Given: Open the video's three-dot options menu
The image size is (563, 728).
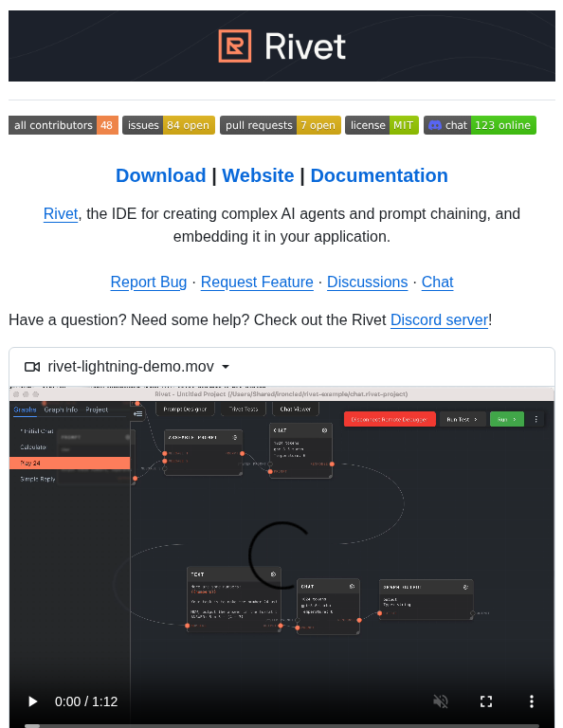Looking at the screenshot, I should click(532, 701).
